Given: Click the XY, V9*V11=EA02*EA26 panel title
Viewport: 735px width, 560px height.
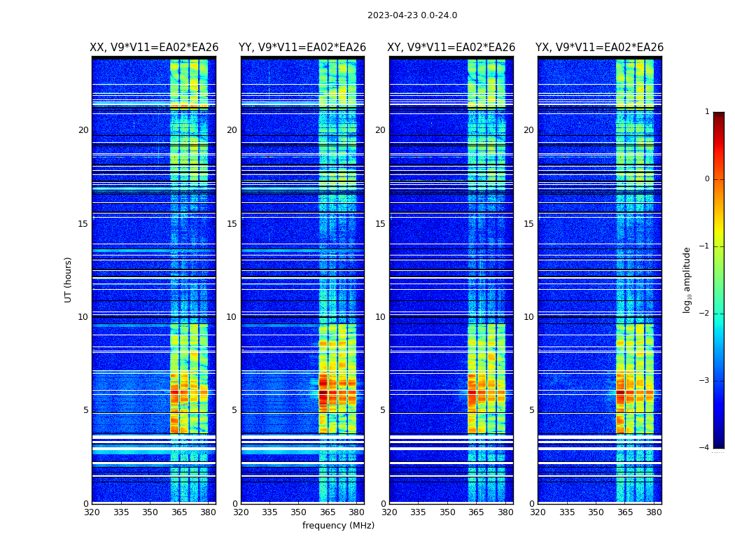Looking at the screenshot, I should point(451,48).
